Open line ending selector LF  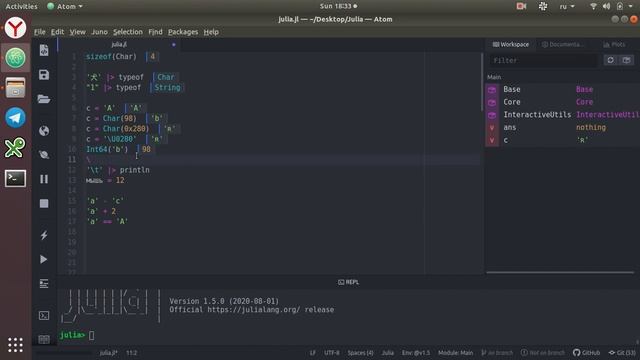[x=312, y=353]
